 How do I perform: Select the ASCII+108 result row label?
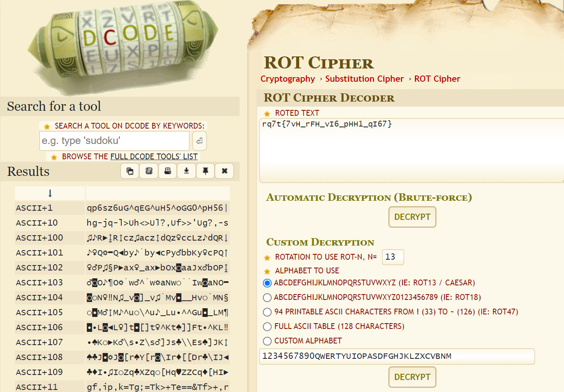pos(39,357)
